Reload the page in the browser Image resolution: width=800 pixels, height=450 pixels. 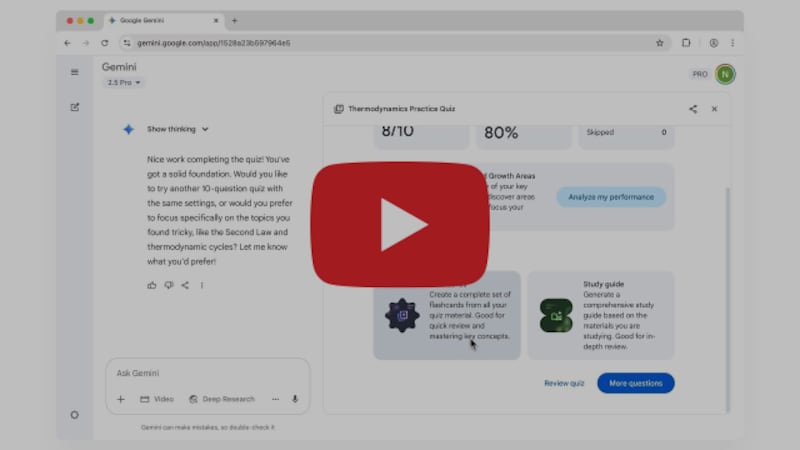point(105,43)
